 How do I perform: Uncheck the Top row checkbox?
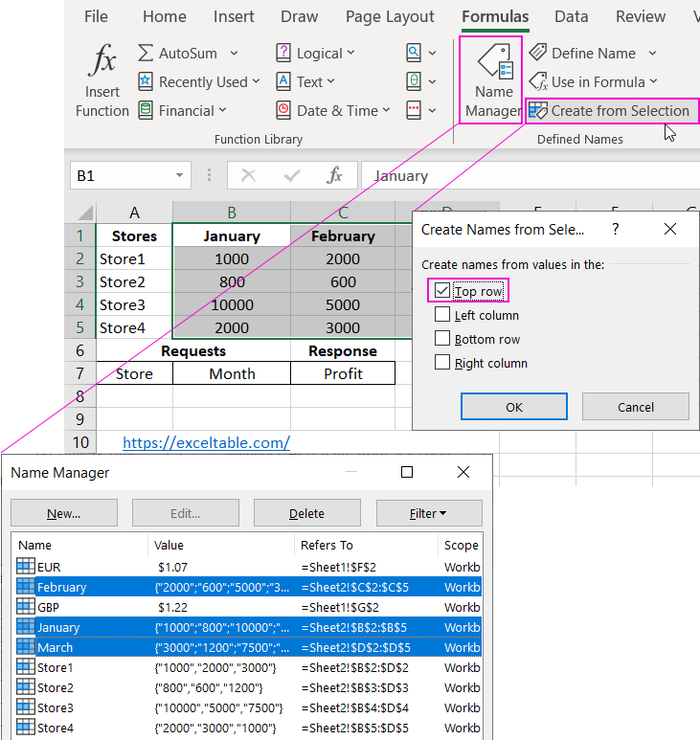click(x=441, y=291)
